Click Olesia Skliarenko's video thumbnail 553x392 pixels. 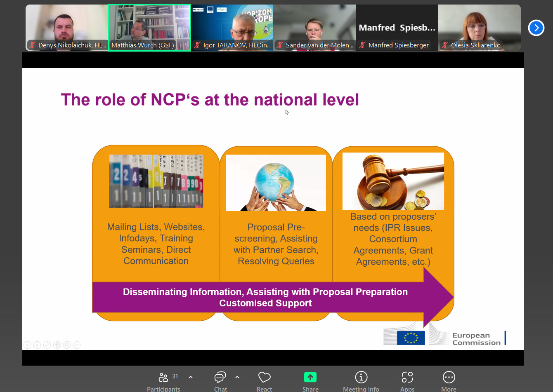pyautogui.click(x=480, y=28)
